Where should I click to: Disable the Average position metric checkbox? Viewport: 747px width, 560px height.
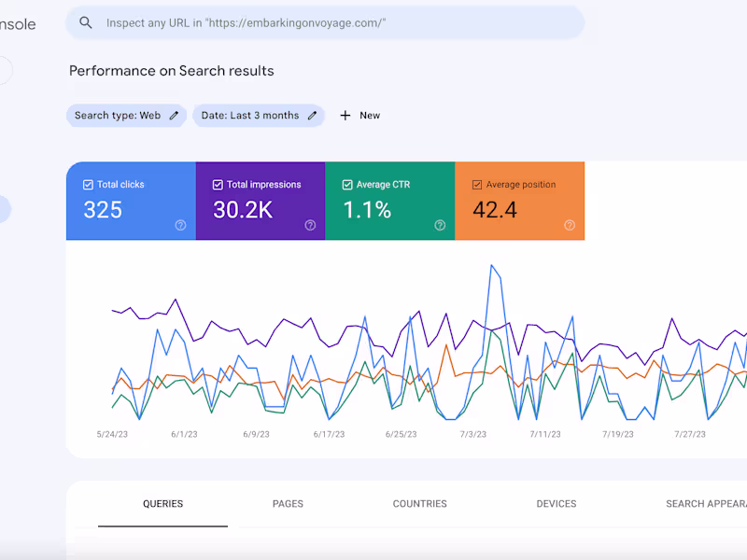pos(476,184)
